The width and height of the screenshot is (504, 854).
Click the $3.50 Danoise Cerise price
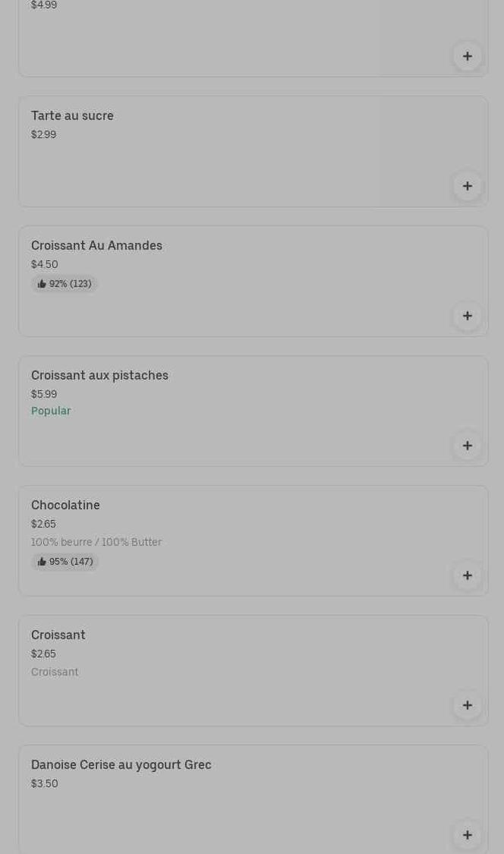44,783
